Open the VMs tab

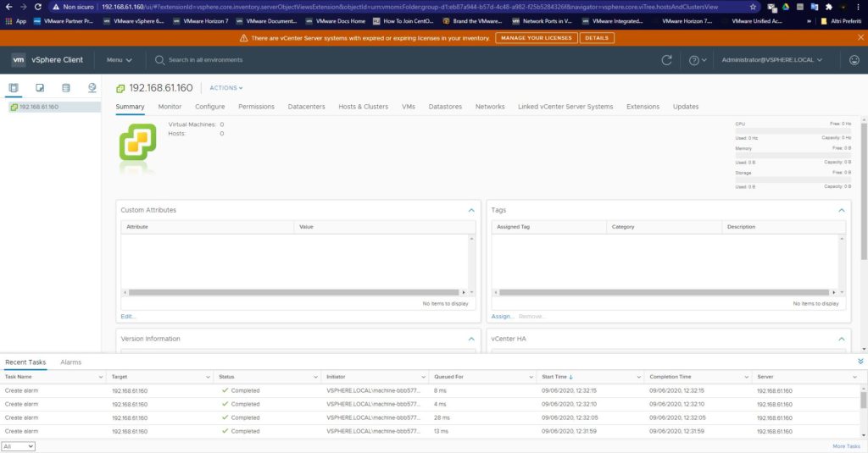pyautogui.click(x=409, y=107)
